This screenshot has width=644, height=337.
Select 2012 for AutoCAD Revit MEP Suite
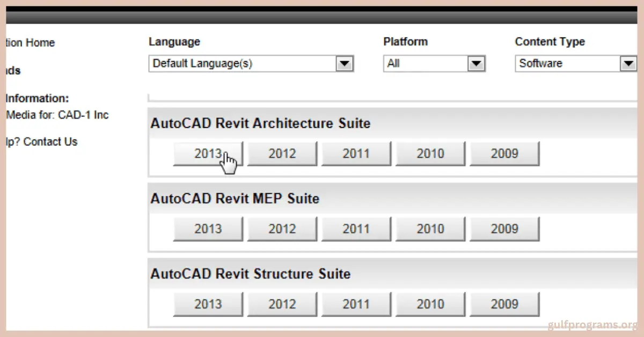click(282, 229)
